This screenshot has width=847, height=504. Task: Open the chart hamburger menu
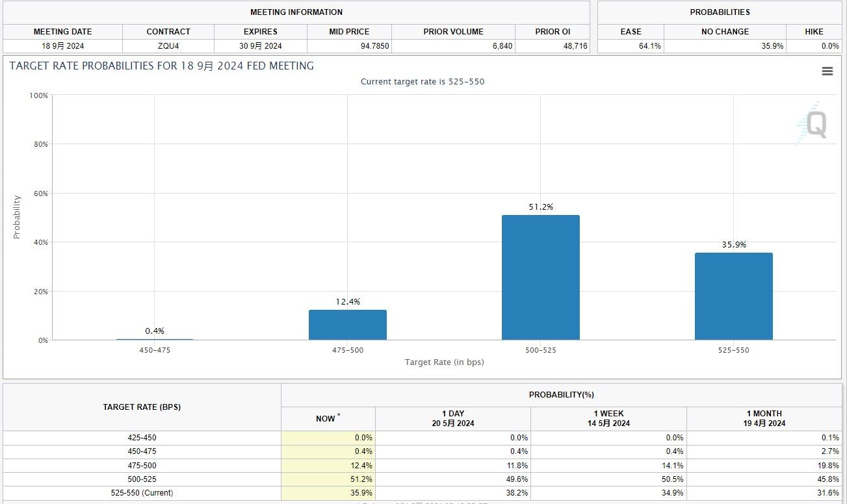827,71
